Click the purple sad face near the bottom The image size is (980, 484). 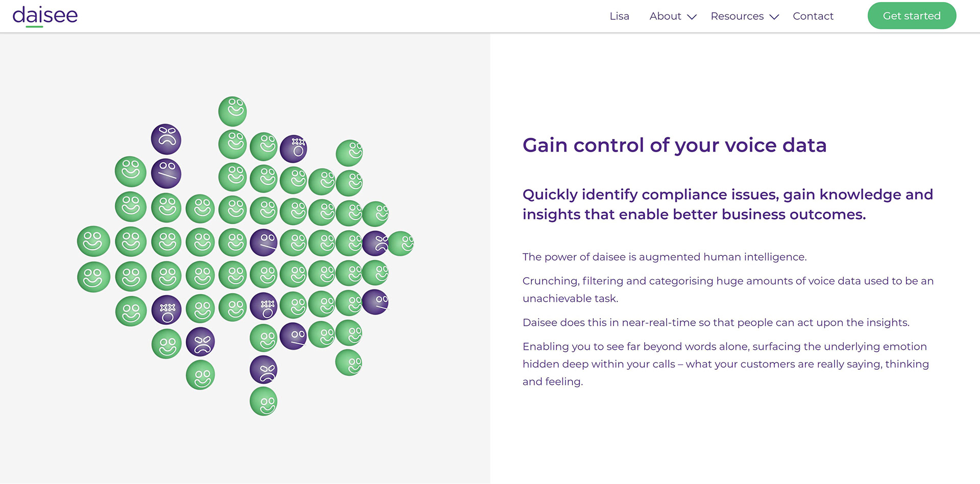tap(263, 370)
